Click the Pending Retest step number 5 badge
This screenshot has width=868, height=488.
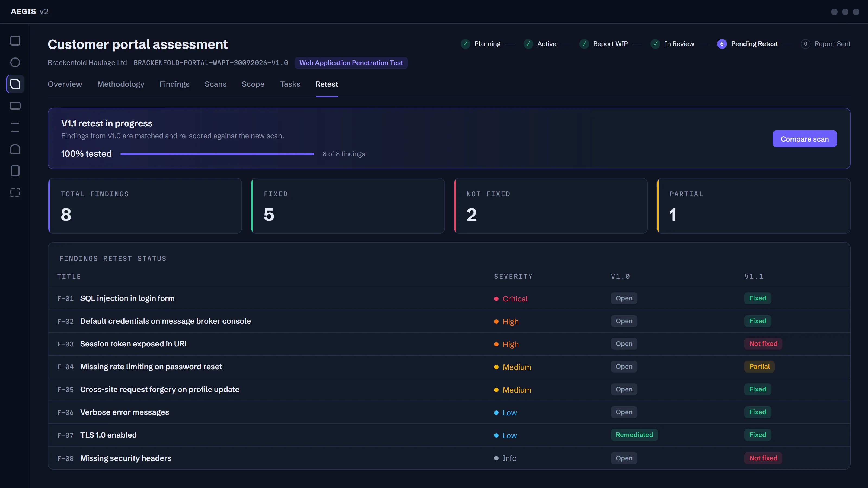tap(722, 44)
